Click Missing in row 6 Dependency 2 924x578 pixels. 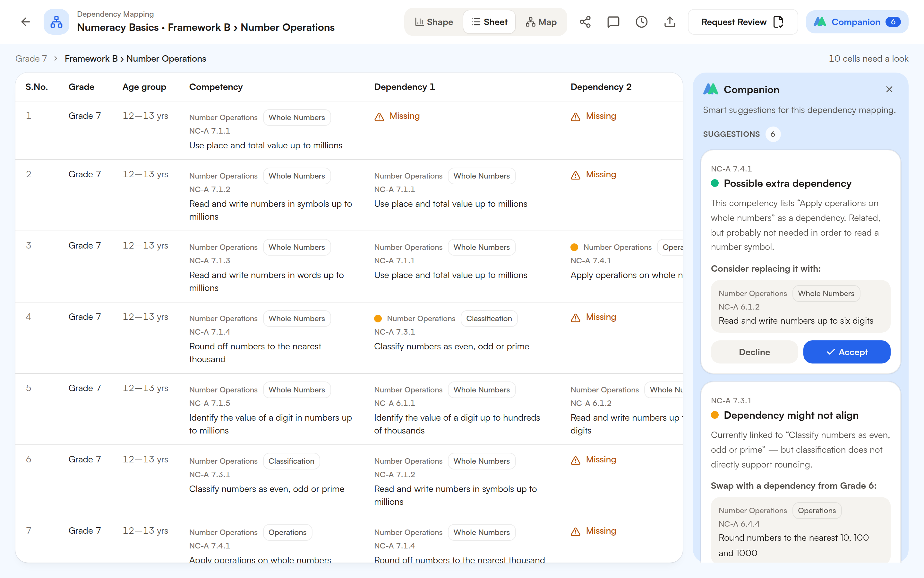point(594,460)
